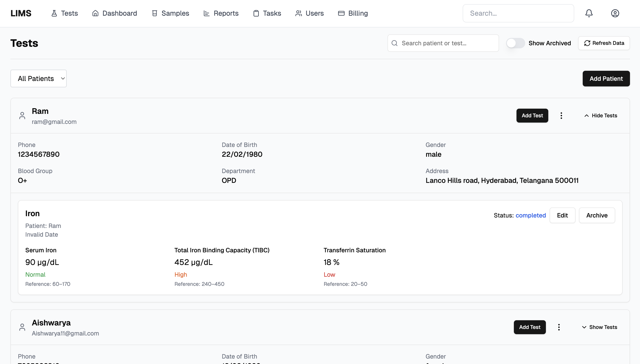Click the red Low result label
The height and width of the screenshot is (364, 640).
[x=329, y=275]
